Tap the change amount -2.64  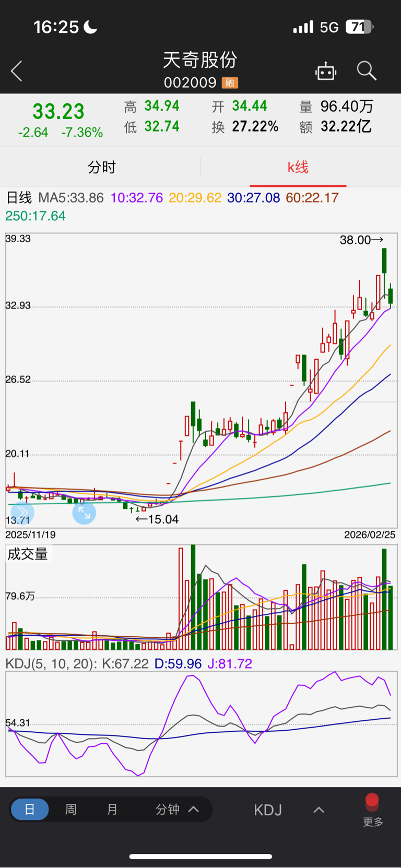[x=33, y=133]
